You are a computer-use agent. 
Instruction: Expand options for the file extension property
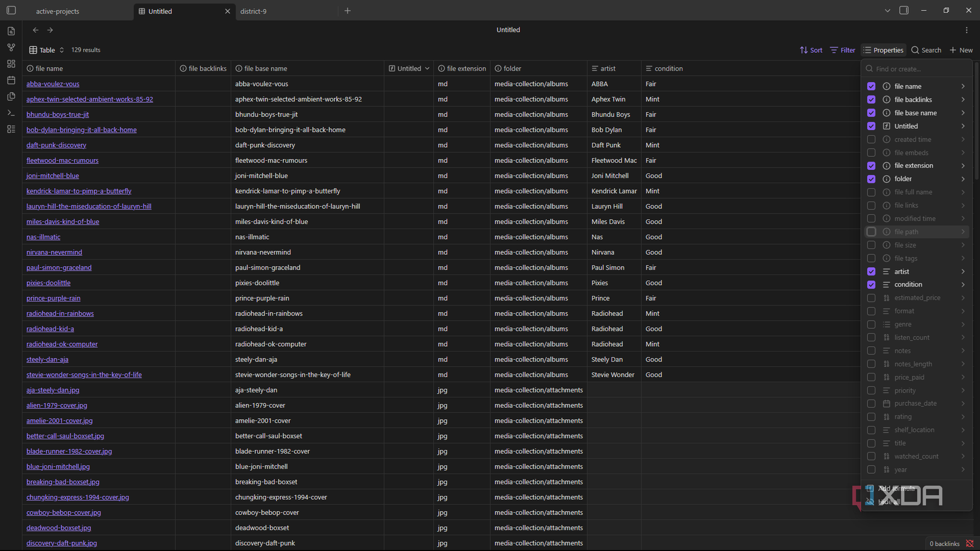click(x=963, y=166)
